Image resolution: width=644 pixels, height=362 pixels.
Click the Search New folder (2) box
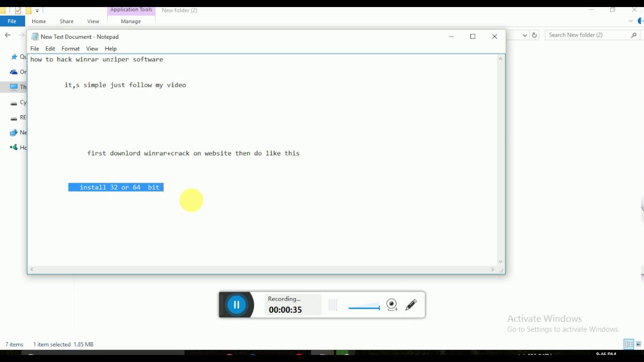click(593, 35)
